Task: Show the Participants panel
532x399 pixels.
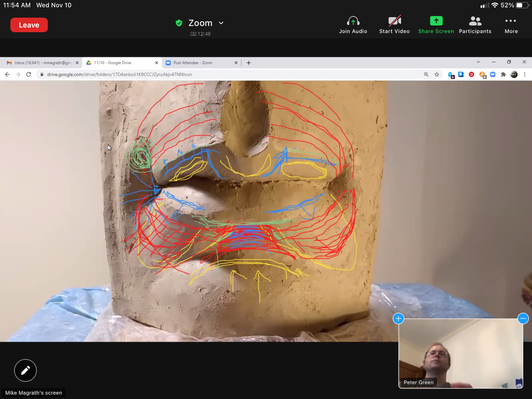Action: (x=475, y=25)
